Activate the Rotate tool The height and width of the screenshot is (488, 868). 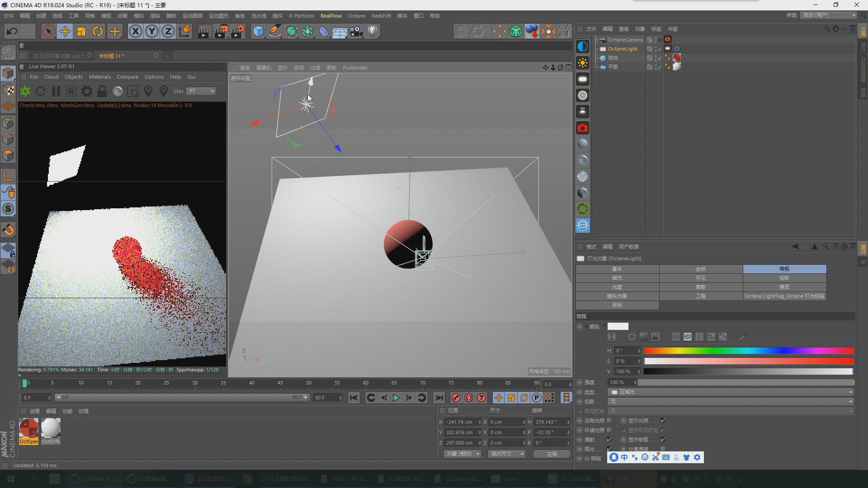coord(98,31)
